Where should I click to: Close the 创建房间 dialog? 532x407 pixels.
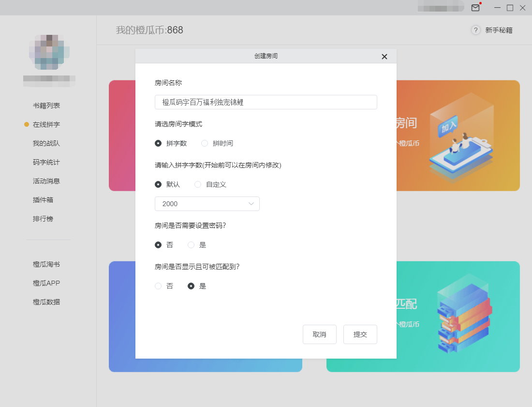[x=384, y=57]
